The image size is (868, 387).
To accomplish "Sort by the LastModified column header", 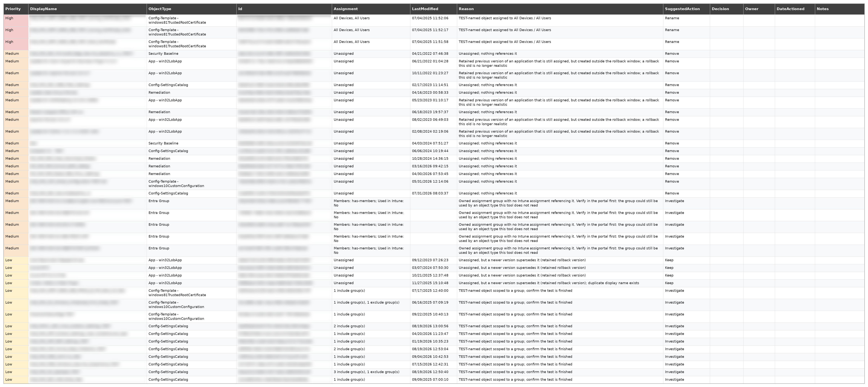I will (x=433, y=9).
